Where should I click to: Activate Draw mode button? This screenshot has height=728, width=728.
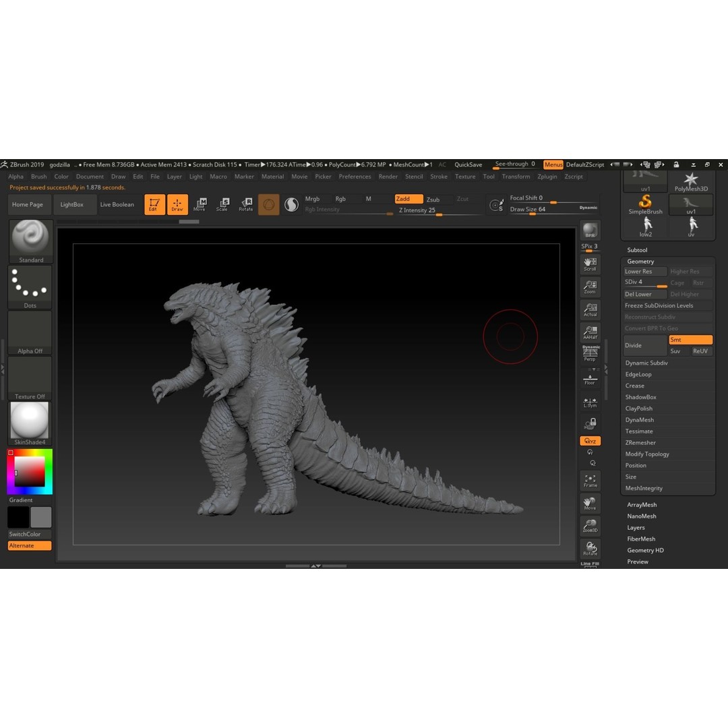pos(177,204)
